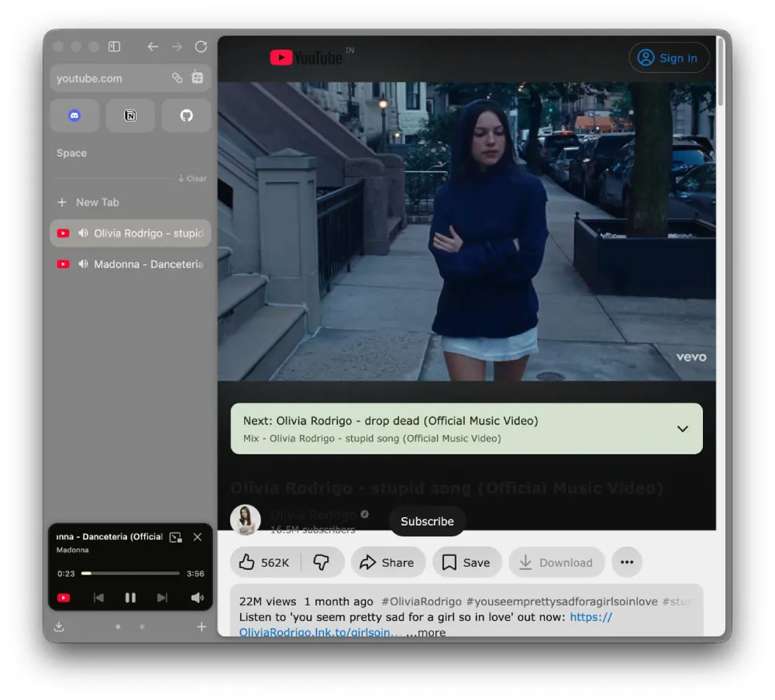775x700 pixels.
Task: Open the Discord pinned favorite
Action: pyautogui.click(x=74, y=116)
